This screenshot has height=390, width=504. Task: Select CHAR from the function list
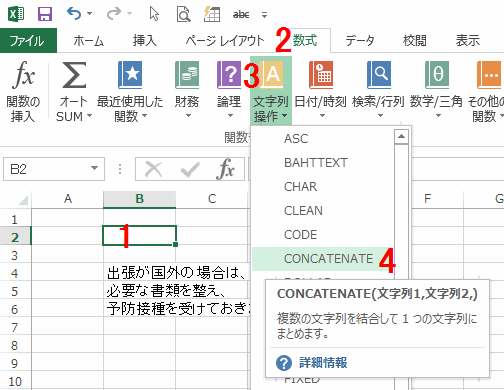click(x=323, y=187)
